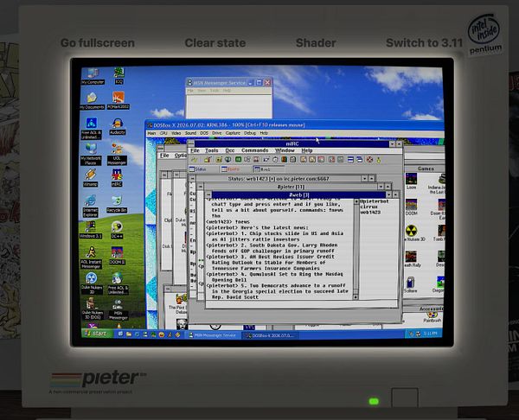Open the Winamp desktop icon

[90, 178]
